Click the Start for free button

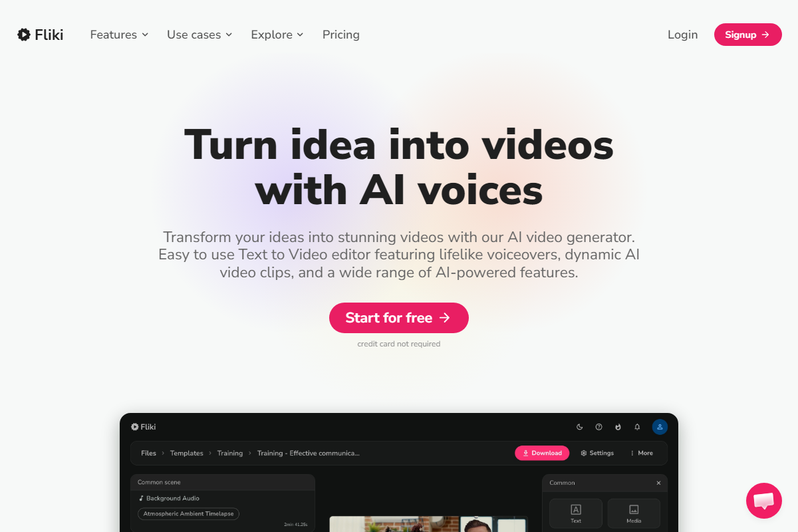[399, 318]
